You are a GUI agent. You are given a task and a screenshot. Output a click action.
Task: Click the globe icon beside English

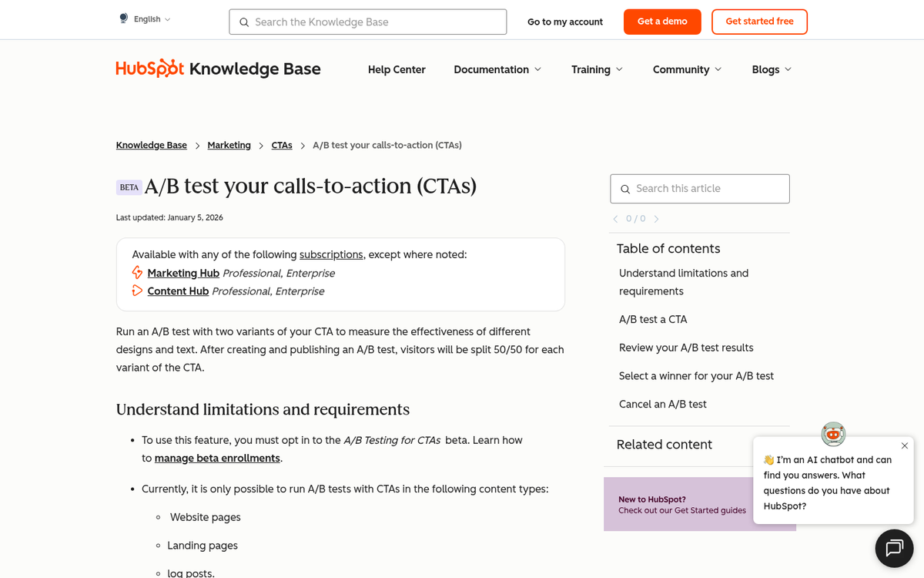(122, 18)
